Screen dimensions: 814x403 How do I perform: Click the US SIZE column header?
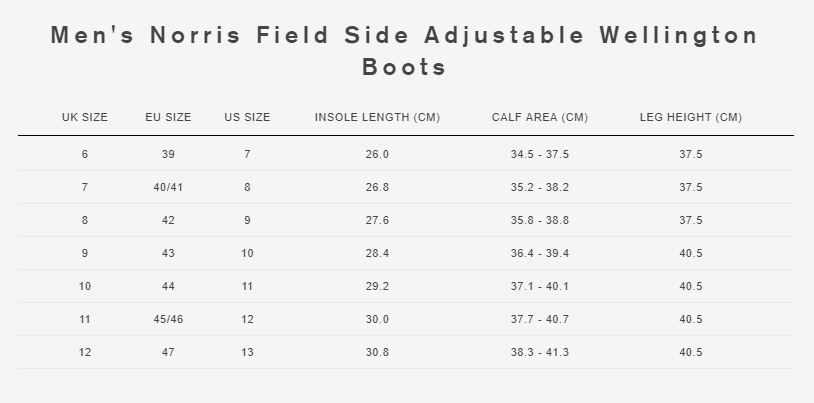tap(247, 117)
